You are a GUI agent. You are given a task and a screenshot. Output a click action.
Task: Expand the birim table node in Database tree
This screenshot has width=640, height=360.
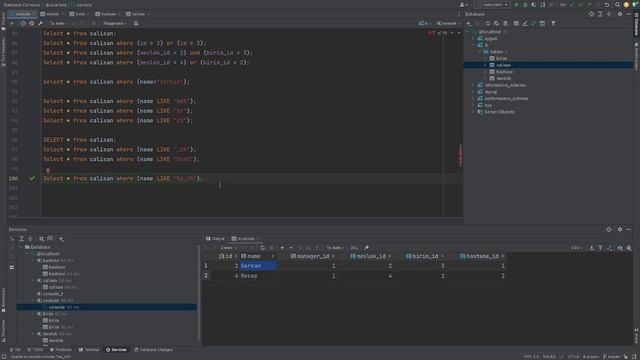pyautogui.click(x=486, y=58)
